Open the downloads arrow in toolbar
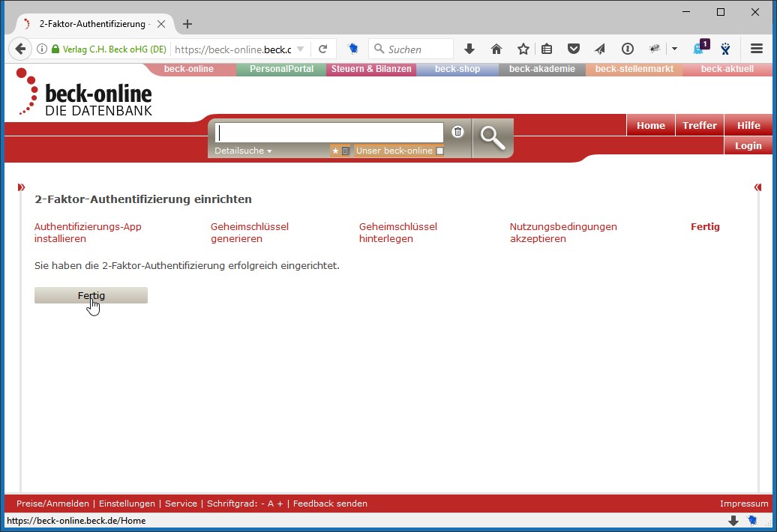The height and width of the screenshot is (532, 777). click(469, 49)
